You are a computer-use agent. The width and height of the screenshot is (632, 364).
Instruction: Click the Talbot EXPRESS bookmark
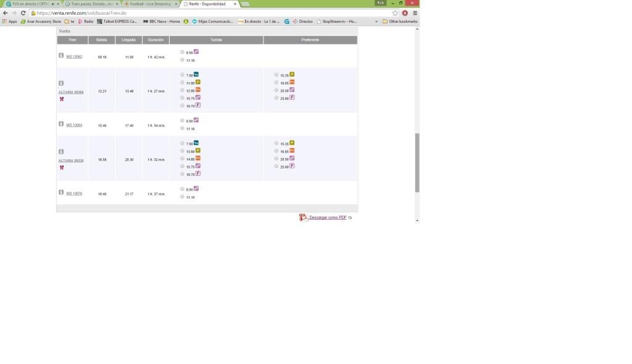pos(117,22)
